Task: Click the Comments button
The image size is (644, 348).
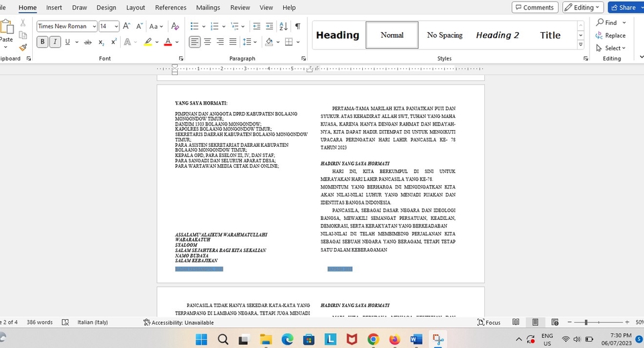Action: (x=535, y=7)
